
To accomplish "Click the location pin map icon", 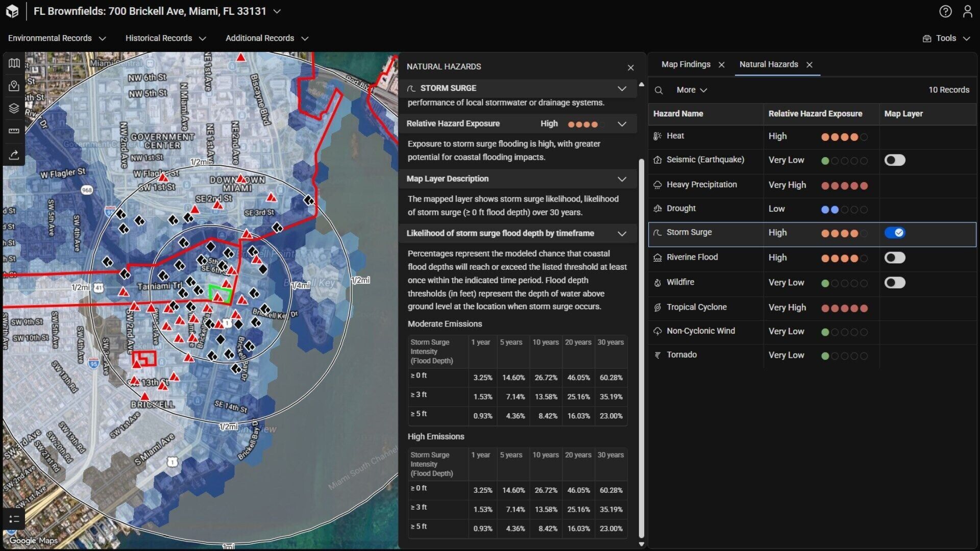I will pyautogui.click(x=14, y=86).
